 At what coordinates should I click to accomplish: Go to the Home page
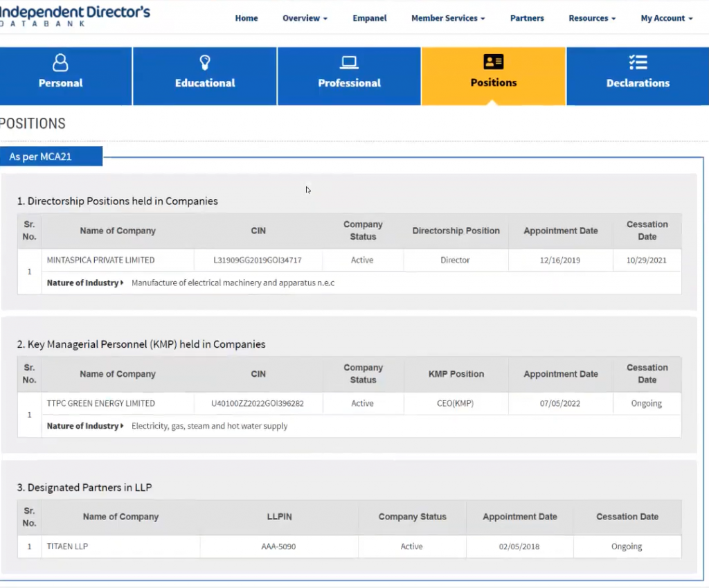tap(246, 19)
